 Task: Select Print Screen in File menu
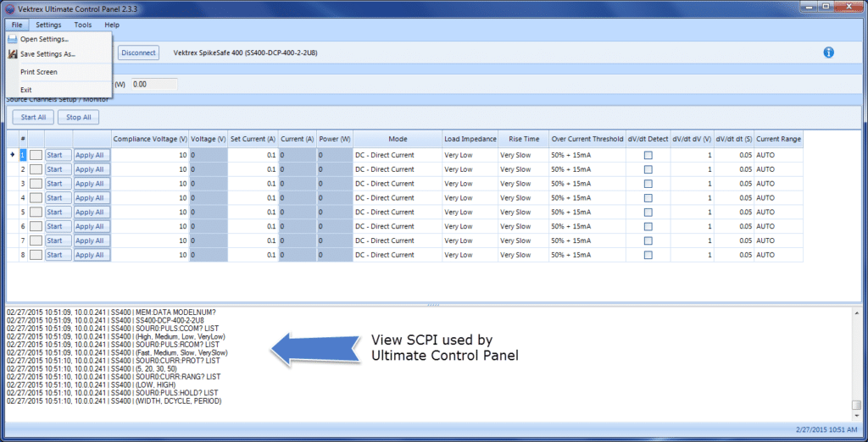pyautogui.click(x=58, y=72)
